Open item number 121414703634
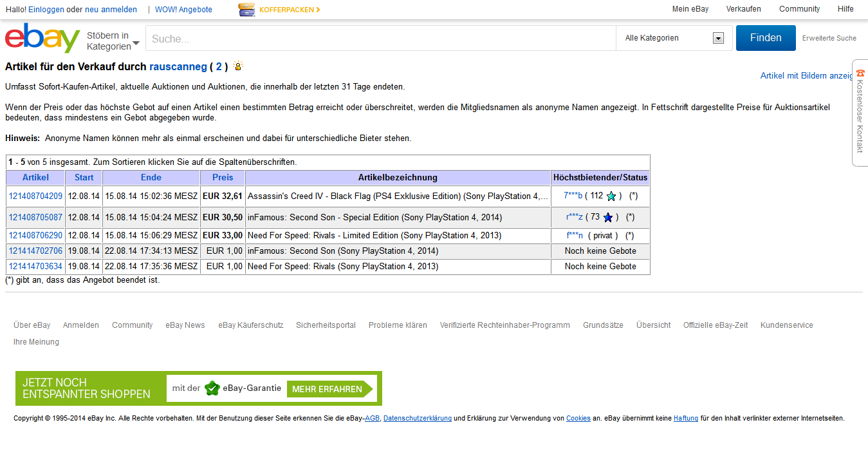 click(x=35, y=267)
